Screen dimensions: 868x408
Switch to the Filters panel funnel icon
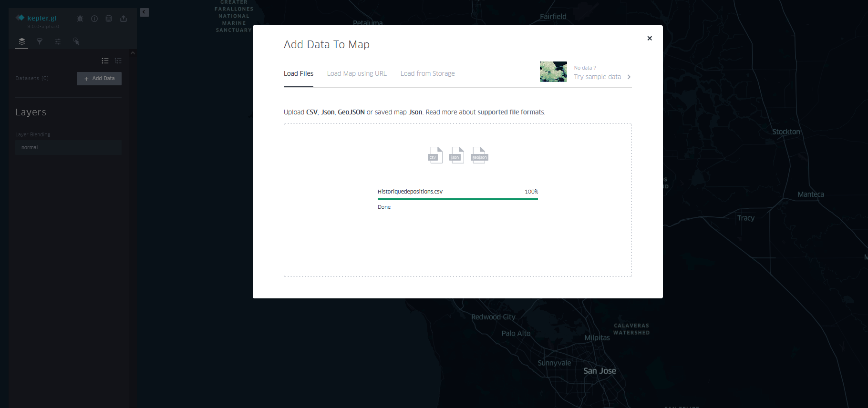coord(40,41)
